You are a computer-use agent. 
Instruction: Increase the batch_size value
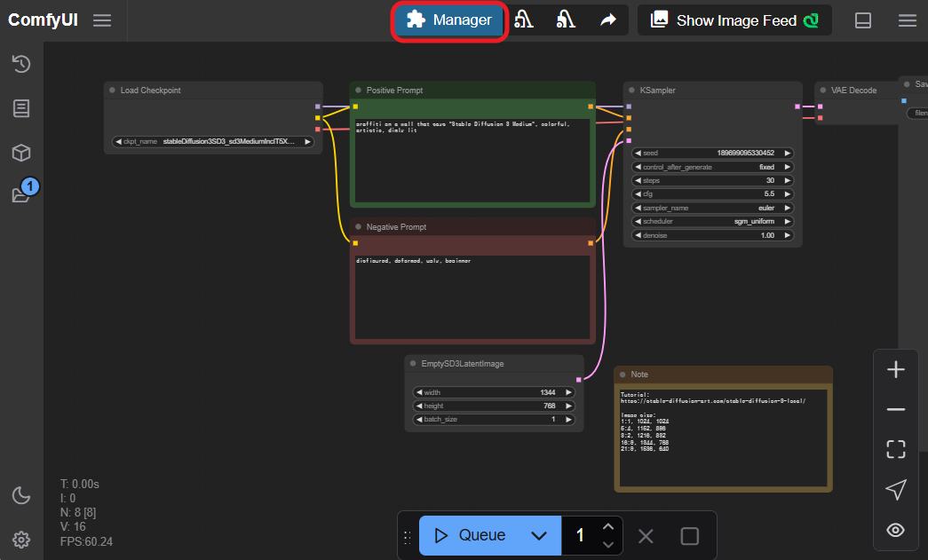568,419
